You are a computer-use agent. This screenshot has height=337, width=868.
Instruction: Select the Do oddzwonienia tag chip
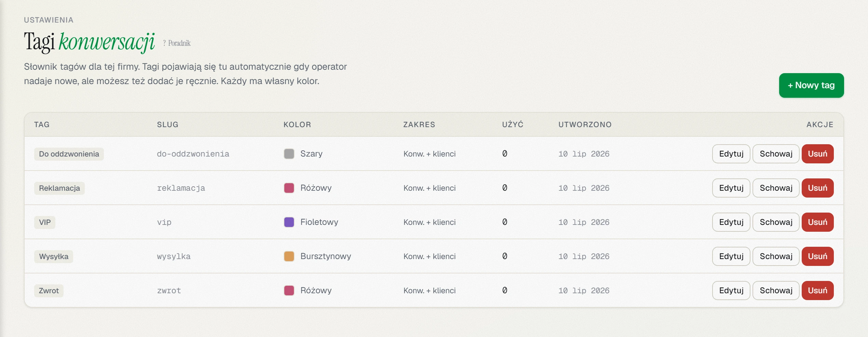click(69, 154)
